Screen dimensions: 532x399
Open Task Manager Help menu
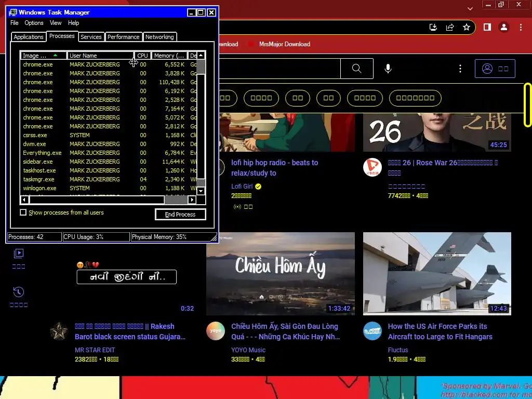[73, 23]
